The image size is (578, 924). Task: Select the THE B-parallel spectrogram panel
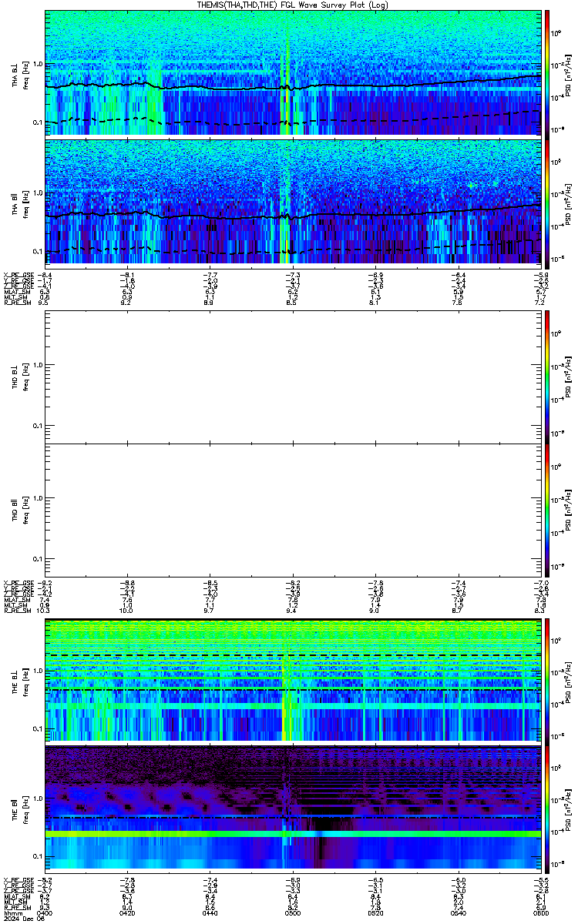coord(292,808)
